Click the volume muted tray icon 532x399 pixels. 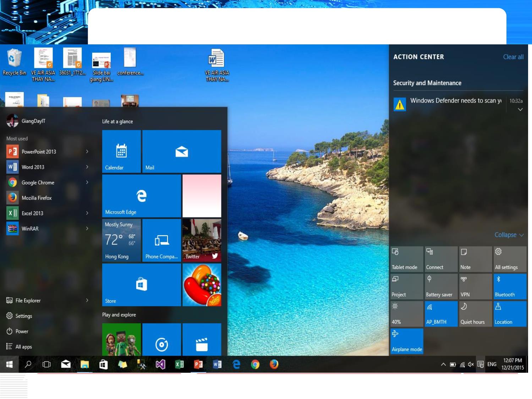(x=471, y=364)
